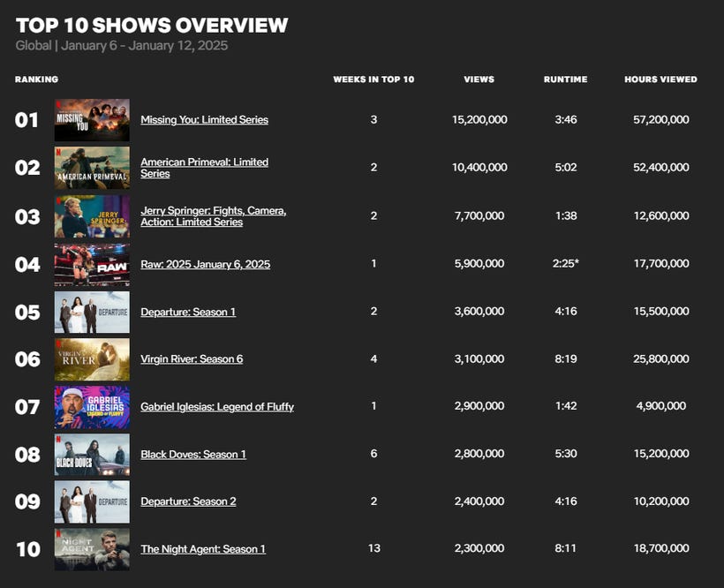Click the rank number 04
The image size is (724, 588).
point(27,265)
